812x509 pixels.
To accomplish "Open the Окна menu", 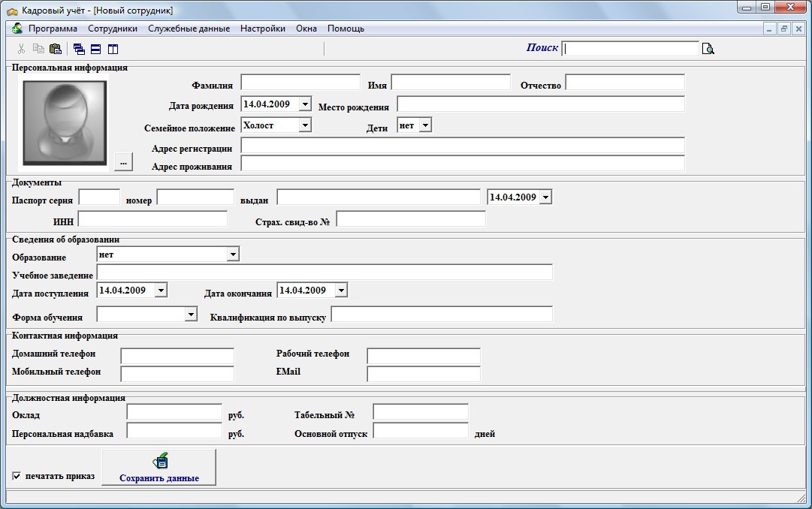I will click(x=306, y=29).
